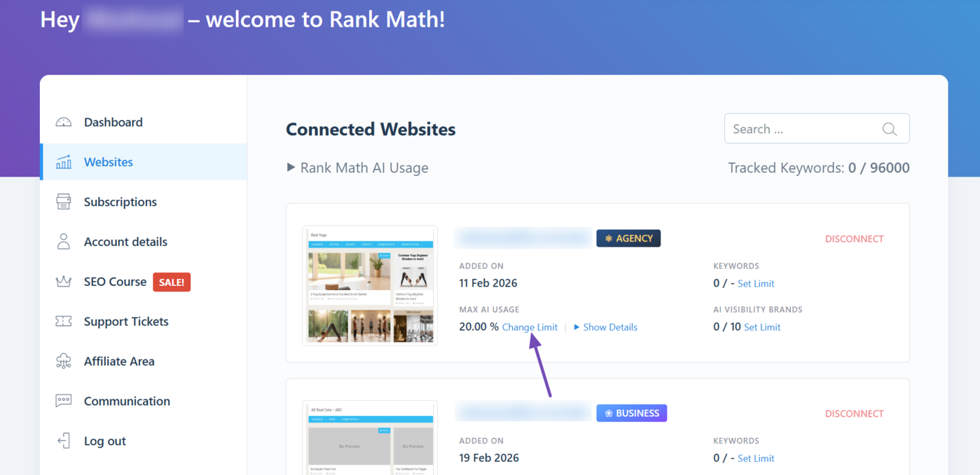
Task: Go to Websites menu item
Action: click(144, 162)
